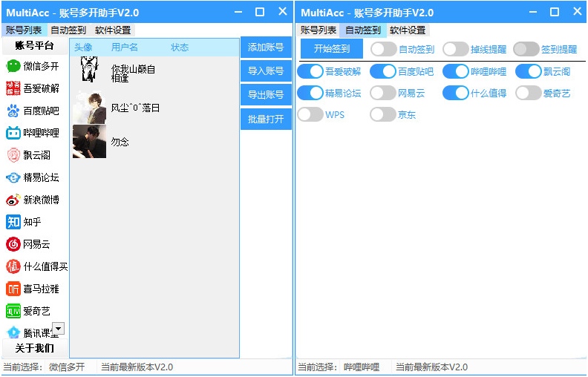The width and height of the screenshot is (588, 377).
Task: Start sign-in with 开始签到 button
Action: point(332,49)
